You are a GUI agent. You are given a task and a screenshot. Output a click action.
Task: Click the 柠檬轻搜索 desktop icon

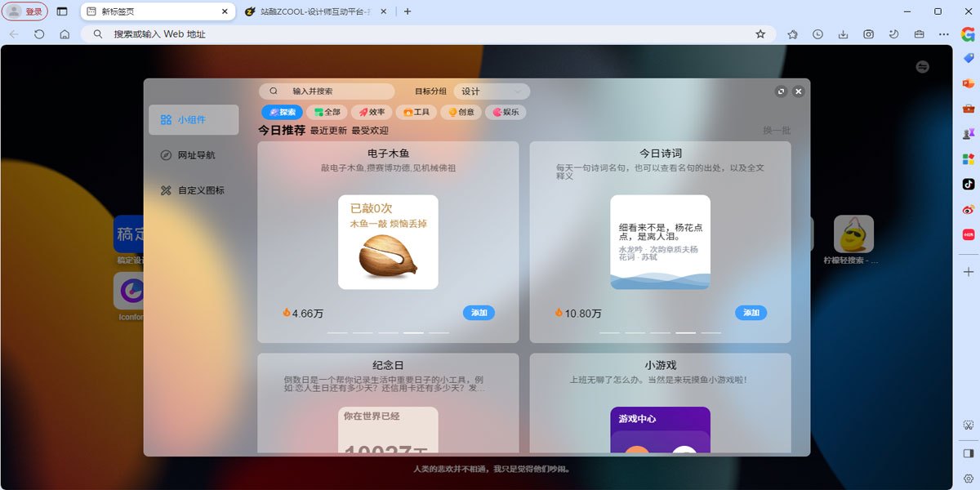click(x=853, y=237)
